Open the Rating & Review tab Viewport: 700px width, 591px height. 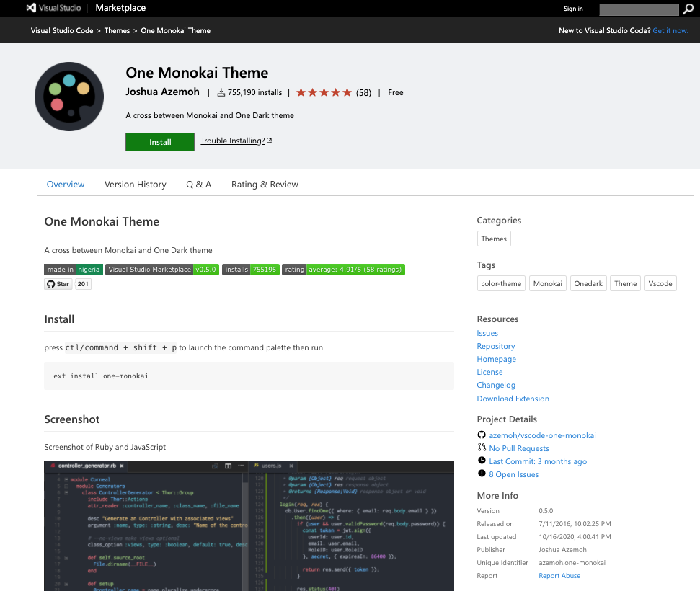(265, 185)
